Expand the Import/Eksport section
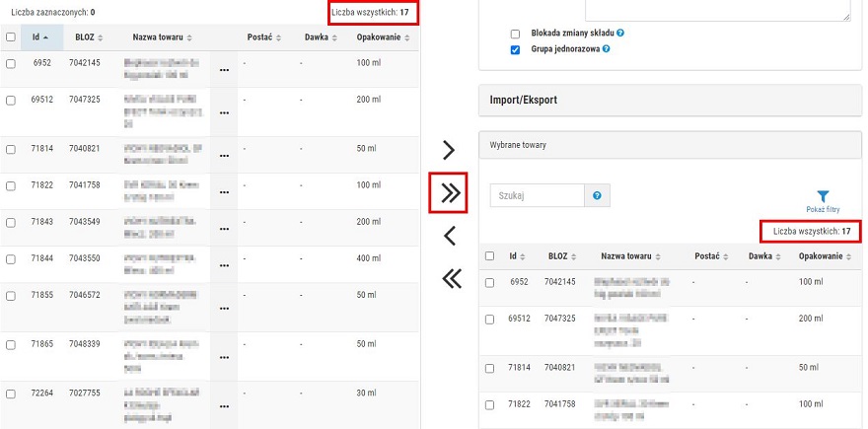Screen dimensions: 868x429 click(x=670, y=101)
